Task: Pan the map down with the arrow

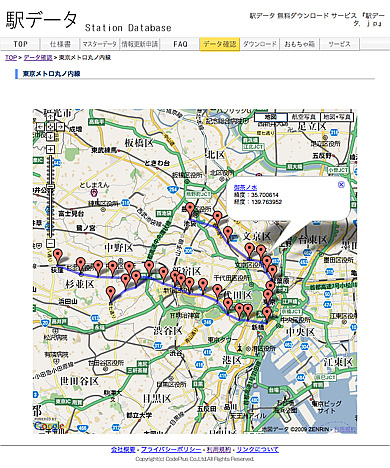Action: pos(50,137)
